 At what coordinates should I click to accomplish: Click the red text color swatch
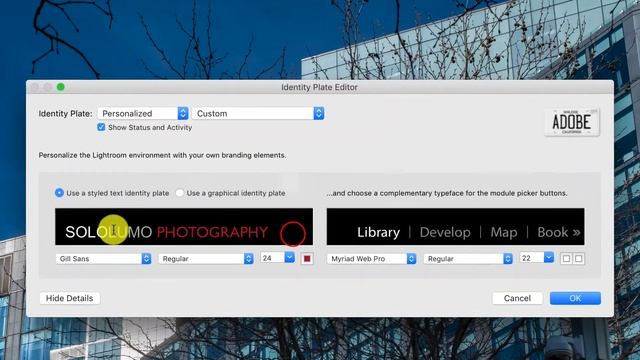pos(307,258)
